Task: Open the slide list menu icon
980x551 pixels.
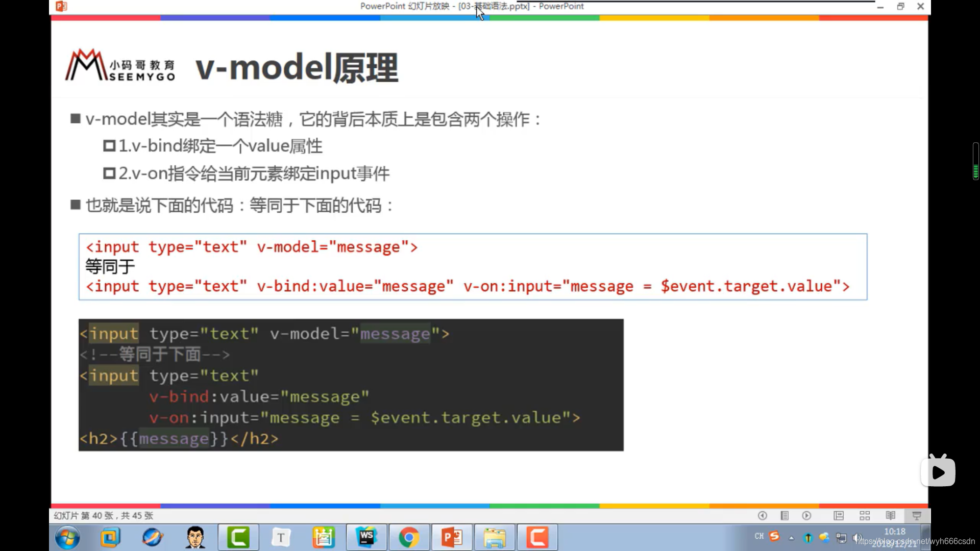Action: (x=785, y=516)
